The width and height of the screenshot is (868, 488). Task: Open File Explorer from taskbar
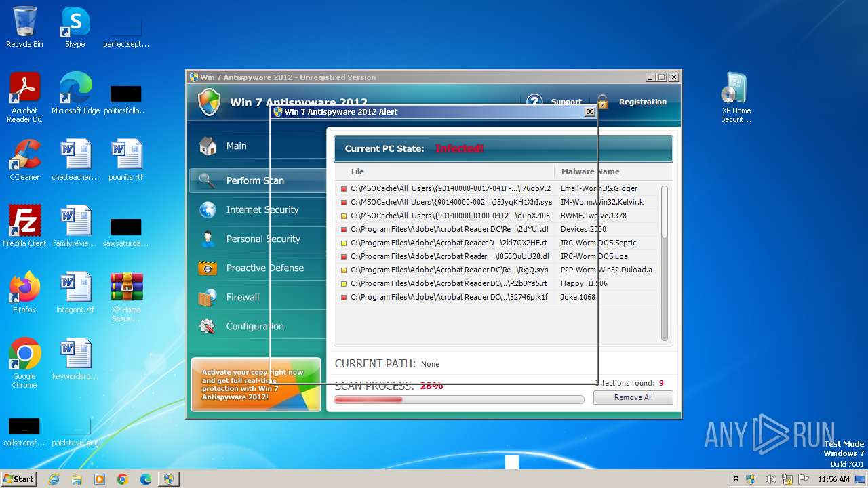tap(77, 479)
